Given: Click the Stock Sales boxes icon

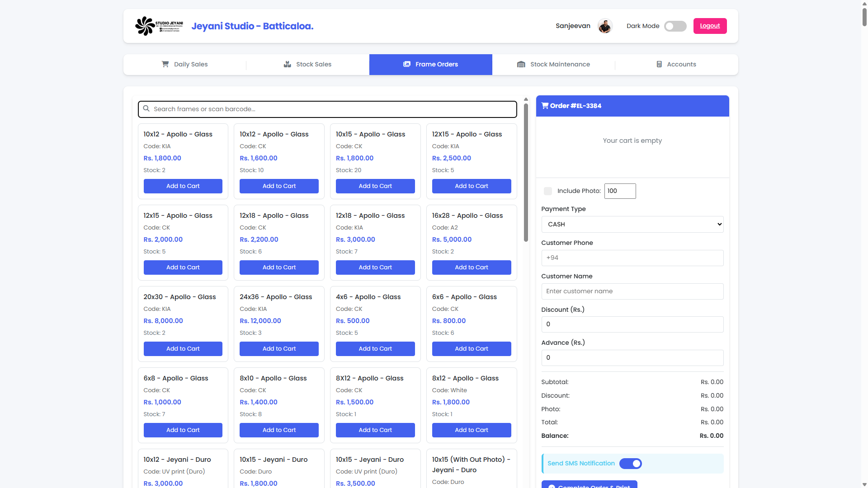Looking at the screenshot, I should point(287,64).
